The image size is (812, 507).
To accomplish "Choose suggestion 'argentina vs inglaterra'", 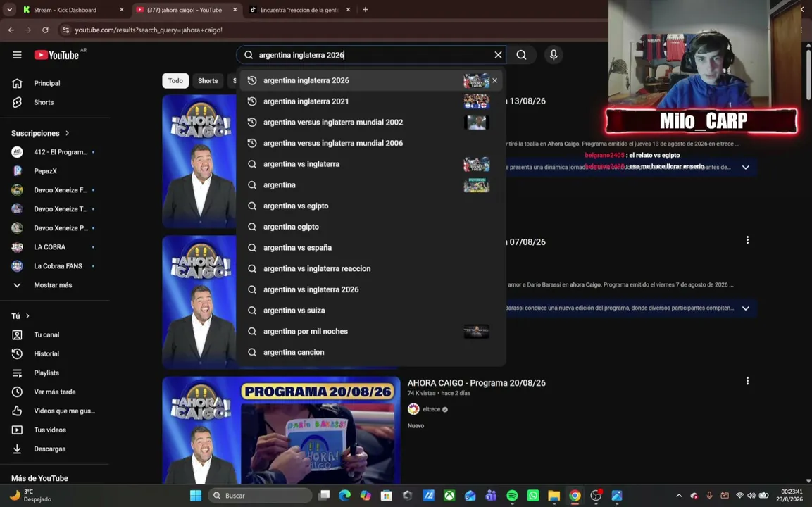I will click(x=370, y=164).
